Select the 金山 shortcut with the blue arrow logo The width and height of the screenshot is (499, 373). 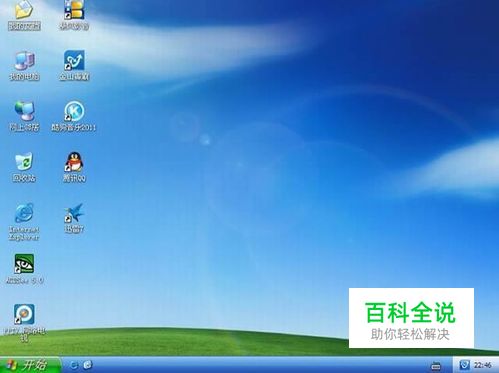pyautogui.click(x=74, y=60)
